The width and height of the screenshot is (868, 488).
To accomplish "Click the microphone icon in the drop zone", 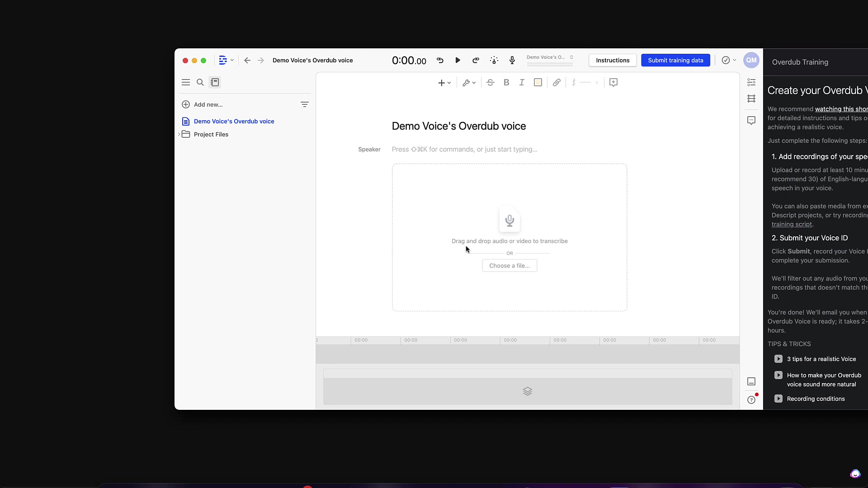I will click(509, 221).
